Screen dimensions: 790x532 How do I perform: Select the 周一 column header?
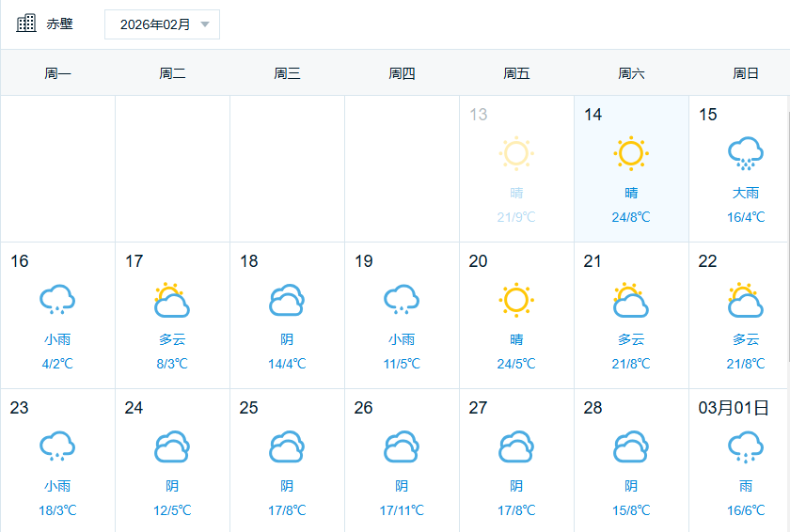click(57, 73)
